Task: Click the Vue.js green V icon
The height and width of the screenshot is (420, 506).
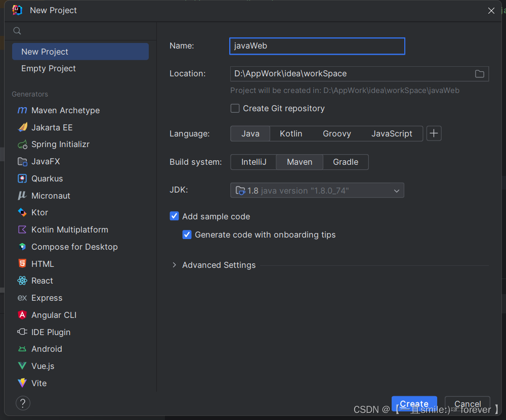Action: pyautogui.click(x=22, y=366)
